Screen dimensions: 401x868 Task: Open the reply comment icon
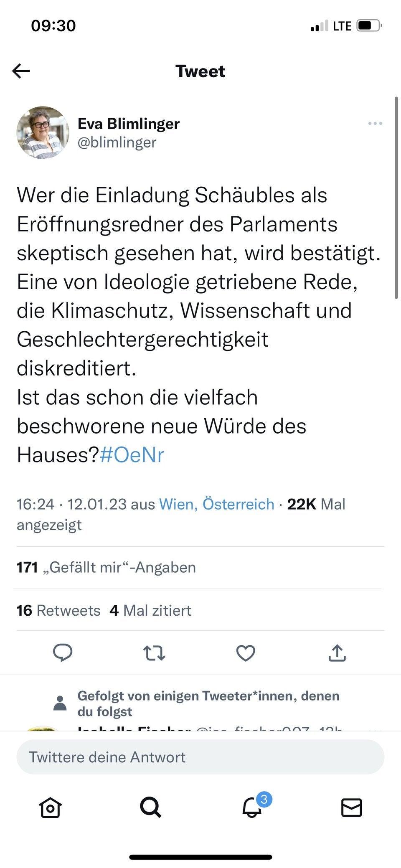pos(63,653)
